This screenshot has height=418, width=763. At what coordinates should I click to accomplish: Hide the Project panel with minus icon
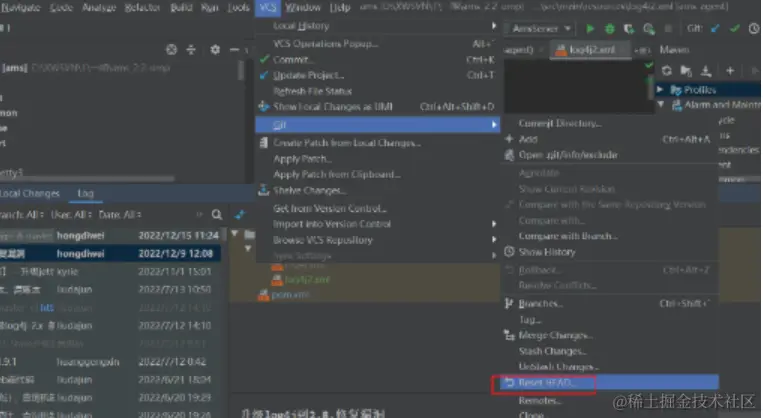[234, 49]
